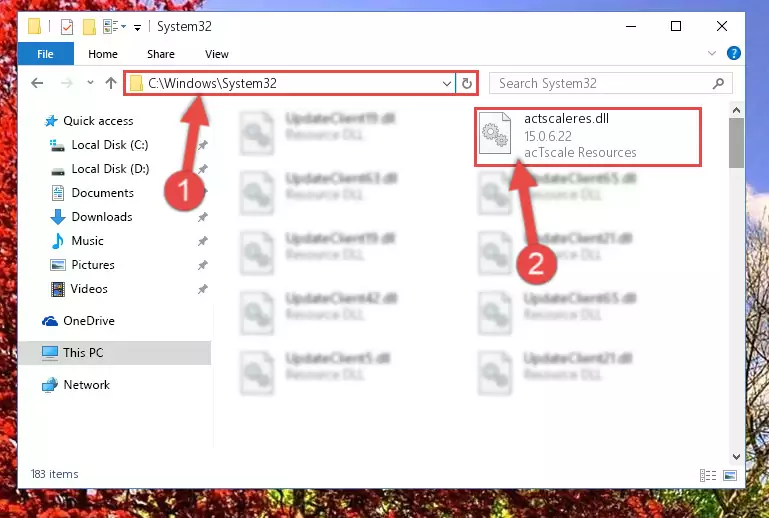The width and height of the screenshot is (769, 518).
Task: Open Downloads in navigation pane
Action: pyautogui.click(x=102, y=217)
